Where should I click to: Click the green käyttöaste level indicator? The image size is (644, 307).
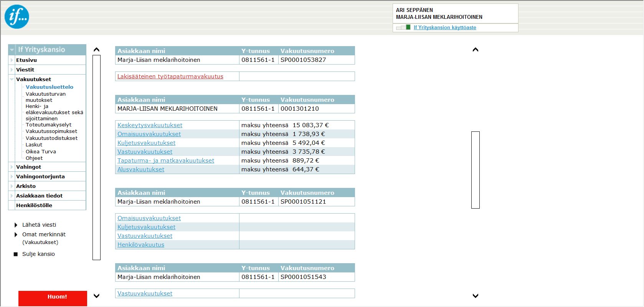tap(408, 27)
